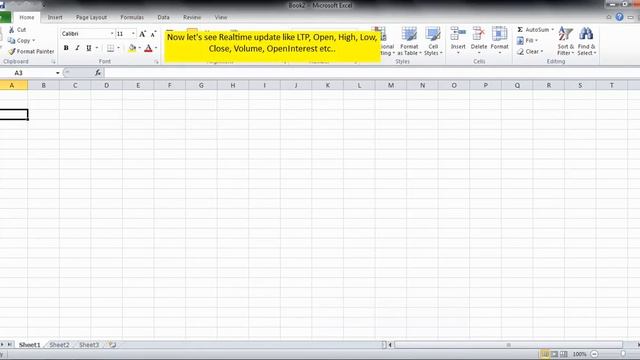Open Excel Help question mark
This screenshot has width=640, height=360.
(x=619, y=17)
